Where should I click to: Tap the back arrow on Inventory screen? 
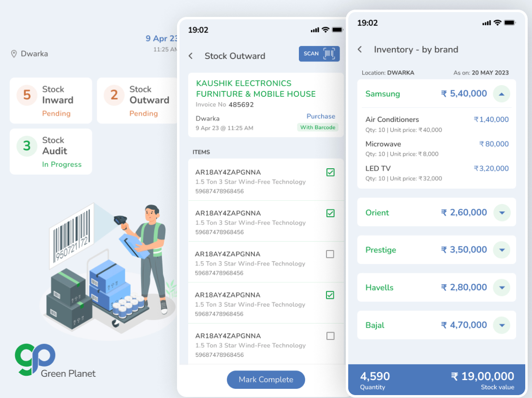(360, 50)
